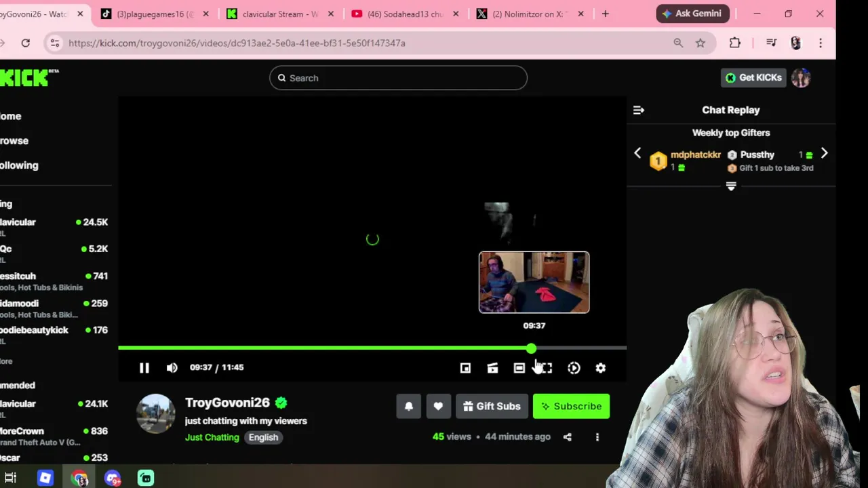Viewport: 868px width, 488px height.
Task: Click the verified badge next to TroyGovoni26
Action: click(281, 403)
